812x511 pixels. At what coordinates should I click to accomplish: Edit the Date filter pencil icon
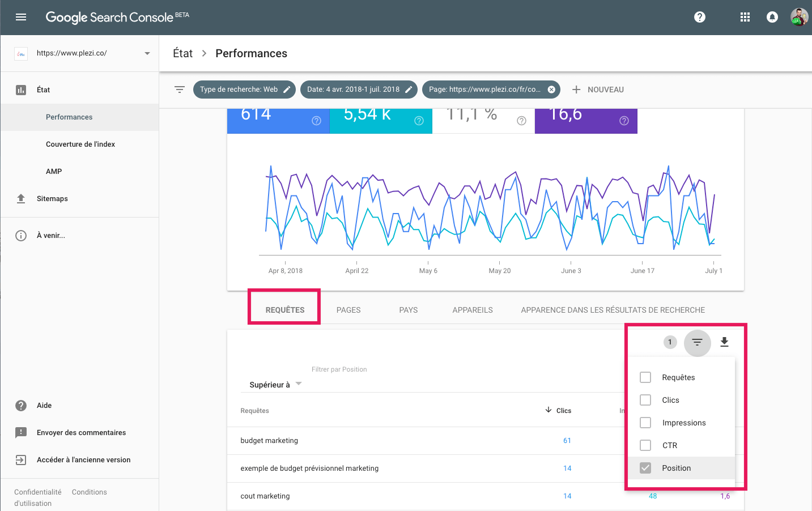click(x=409, y=90)
